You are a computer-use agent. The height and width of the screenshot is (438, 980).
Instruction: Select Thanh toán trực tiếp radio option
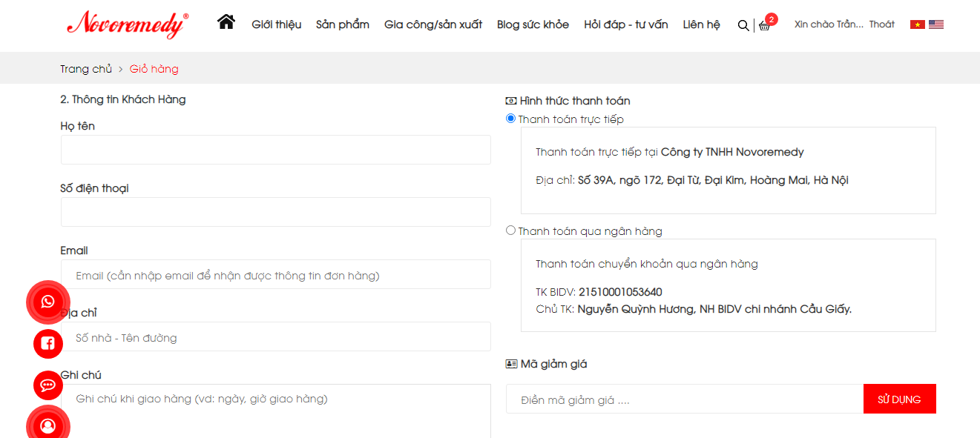pyautogui.click(x=510, y=119)
